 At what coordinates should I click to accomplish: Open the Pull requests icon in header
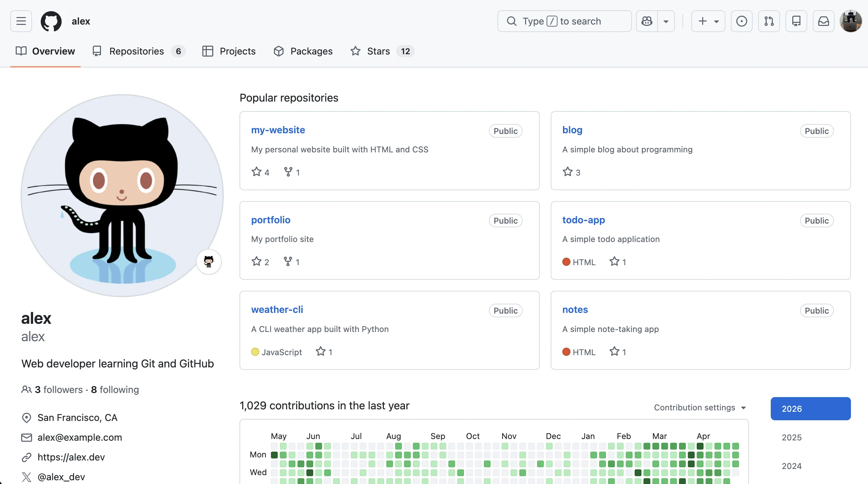click(769, 21)
